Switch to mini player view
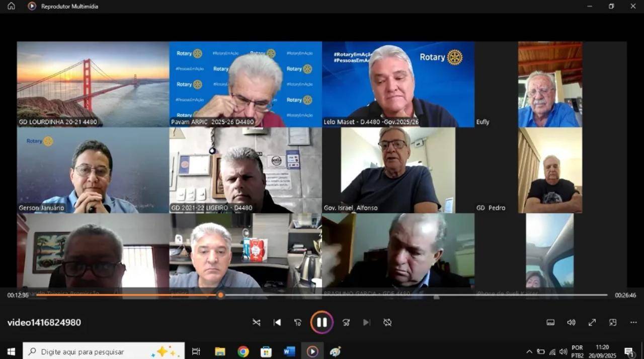The image size is (644, 359). 613,322
